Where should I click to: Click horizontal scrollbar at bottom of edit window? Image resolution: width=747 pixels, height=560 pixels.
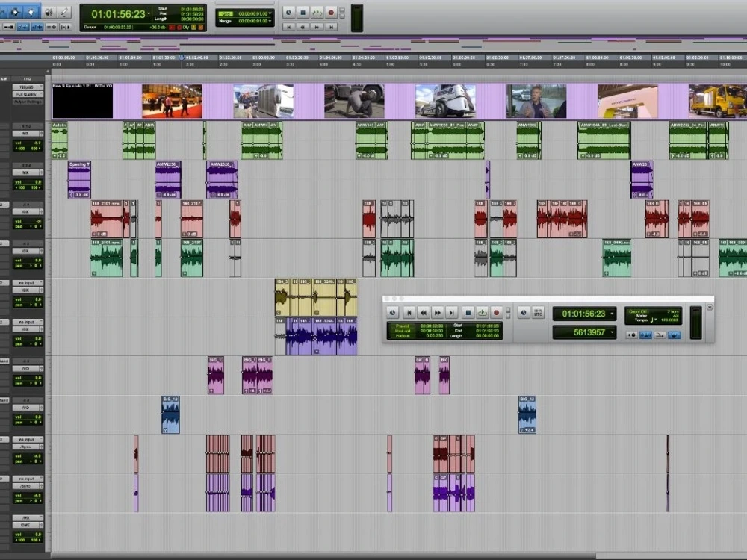tap(323, 556)
